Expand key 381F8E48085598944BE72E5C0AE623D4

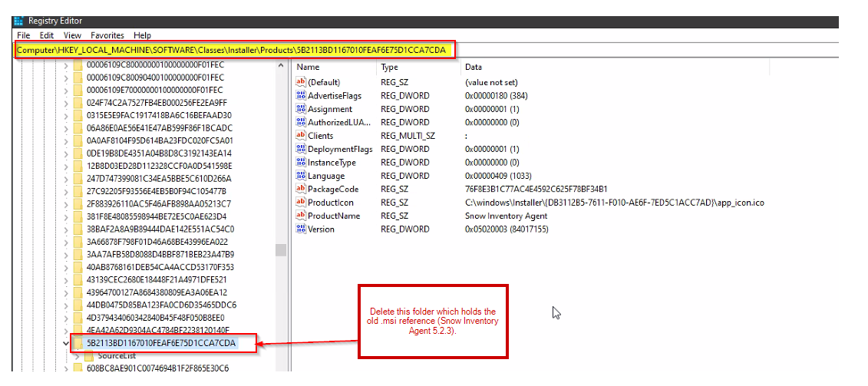(66, 216)
